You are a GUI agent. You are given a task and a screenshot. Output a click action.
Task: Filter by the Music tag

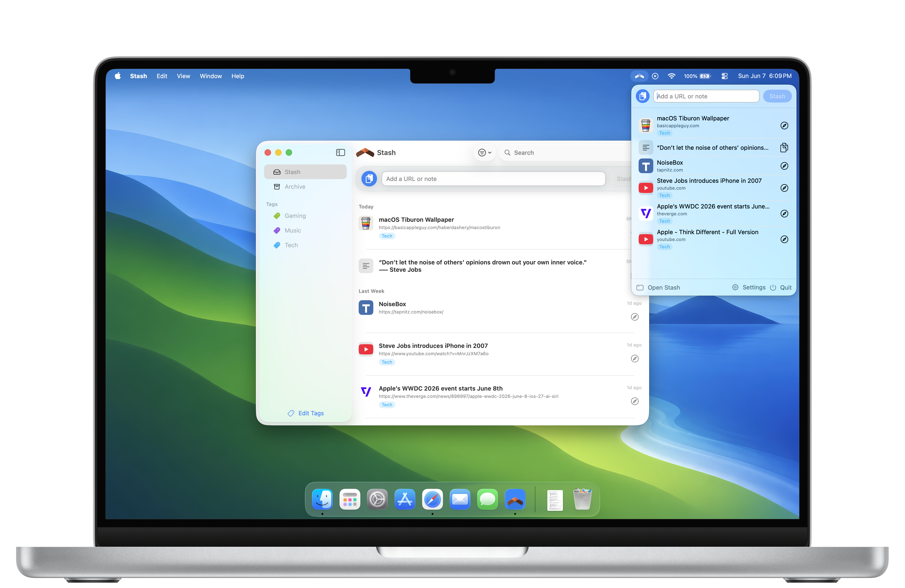(305, 230)
